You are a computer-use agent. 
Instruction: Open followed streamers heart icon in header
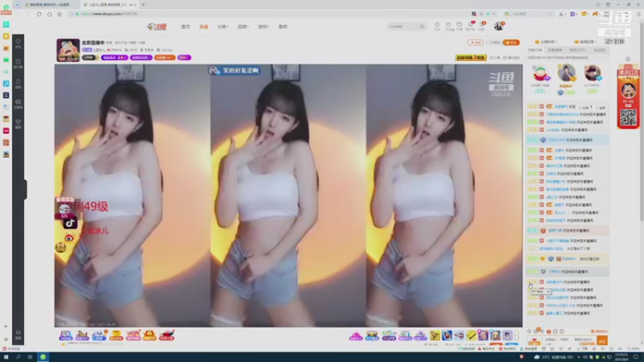[x=448, y=26]
